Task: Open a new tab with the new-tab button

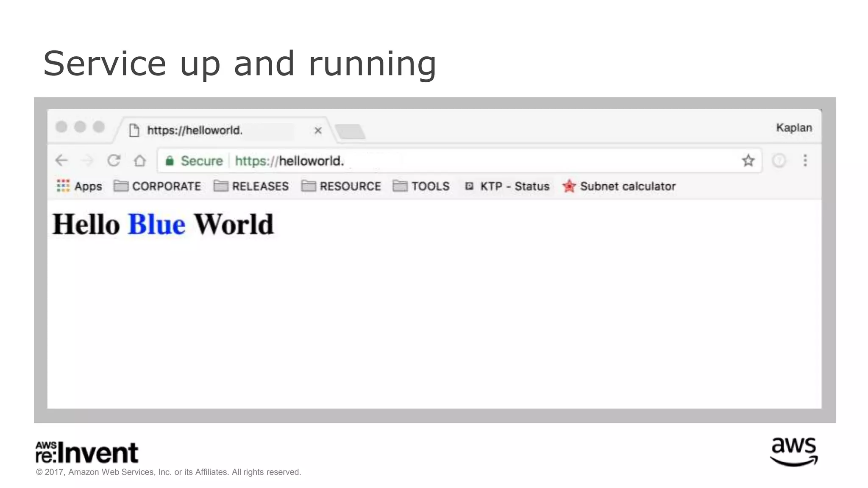Action: click(x=350, y=131)
